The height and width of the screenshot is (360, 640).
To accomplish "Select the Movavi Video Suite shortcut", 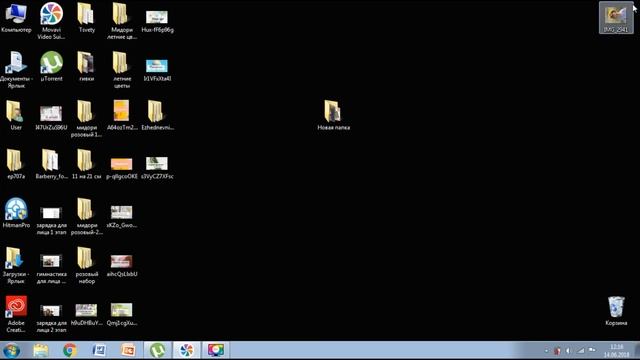I will coord(51,20).
